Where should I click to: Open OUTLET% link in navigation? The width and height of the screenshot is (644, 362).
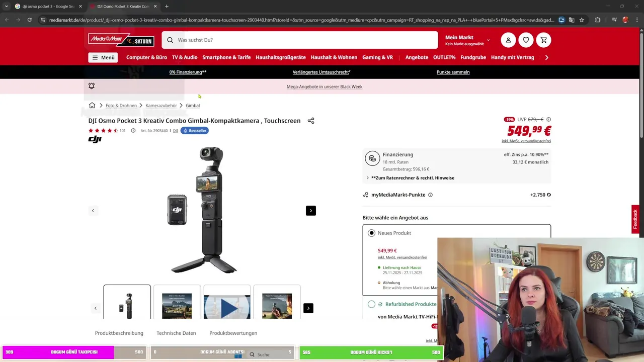pyautogui.click(x=444, y=57)
